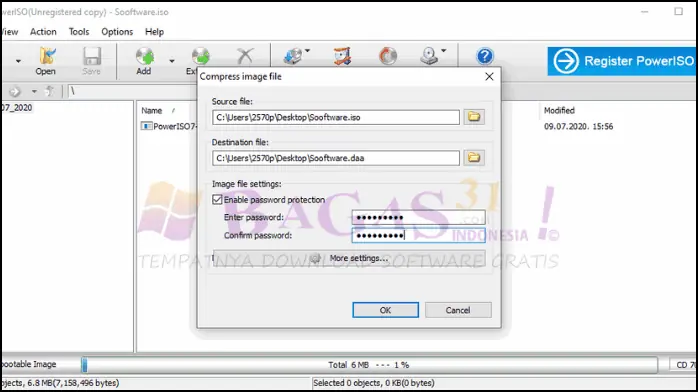Viewport: 698px width, 392px height.
Task: Expand the Copy disc dropdown arrow
Action: click(308, 51)
